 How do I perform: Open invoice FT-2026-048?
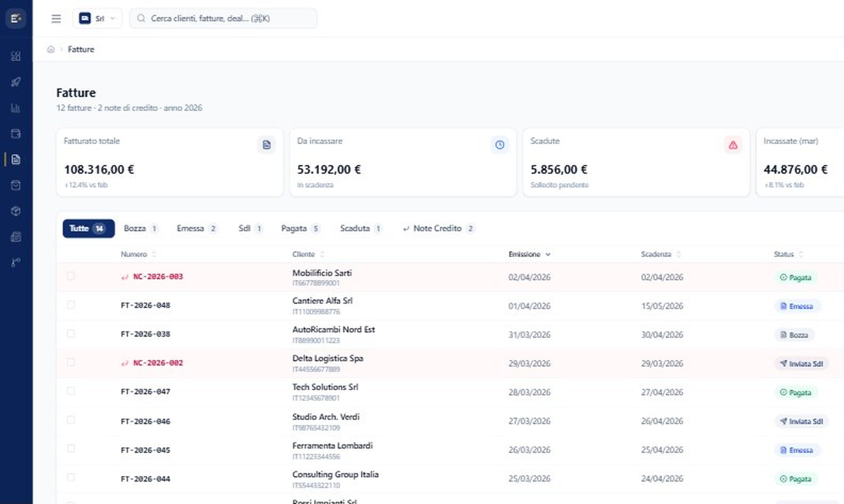click(x=145, y=306)
